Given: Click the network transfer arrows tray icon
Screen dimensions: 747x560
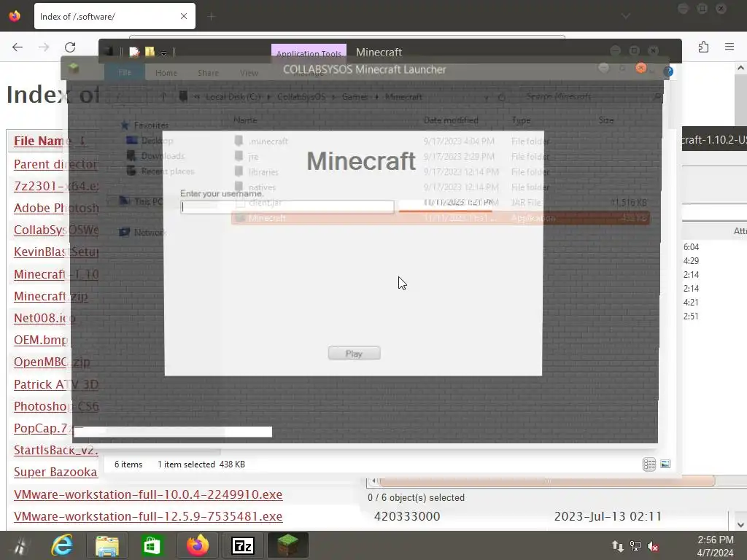Looking at the screenshot, I should (617, 547).
